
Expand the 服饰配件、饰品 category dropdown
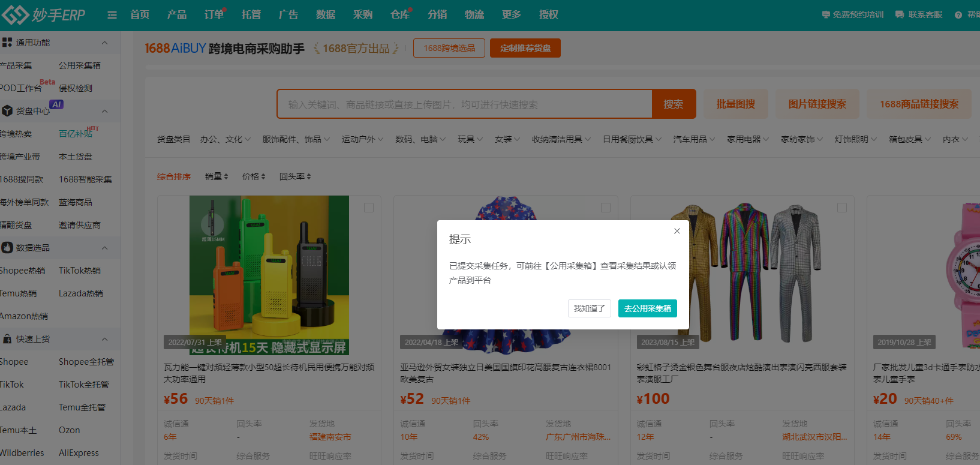[x=296, y=139]
